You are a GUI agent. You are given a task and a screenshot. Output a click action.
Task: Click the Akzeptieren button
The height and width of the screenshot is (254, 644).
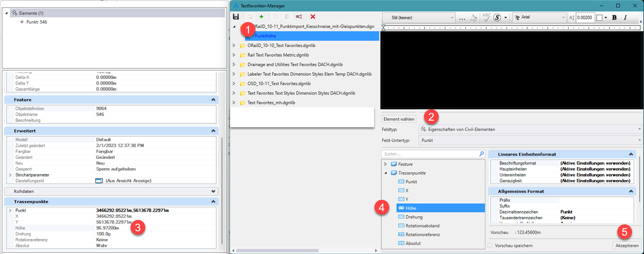(x=627, y=245)
